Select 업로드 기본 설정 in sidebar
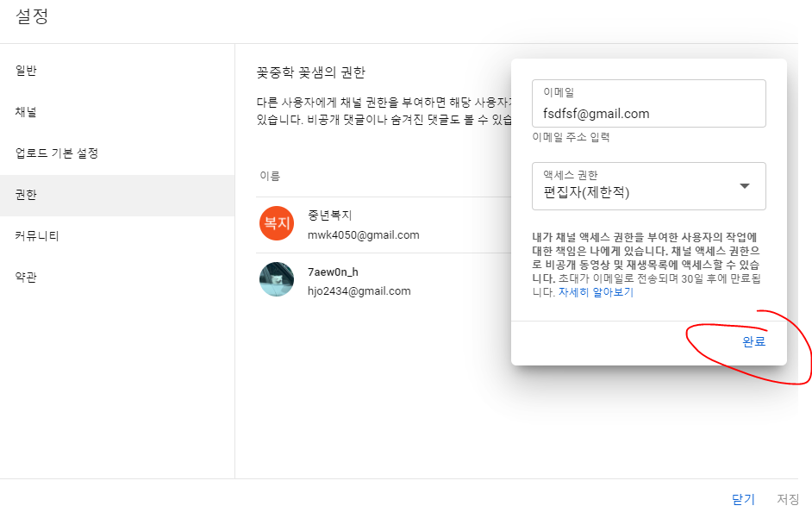The height and width of the screenshot is (512, 812). tap(117, 153)
